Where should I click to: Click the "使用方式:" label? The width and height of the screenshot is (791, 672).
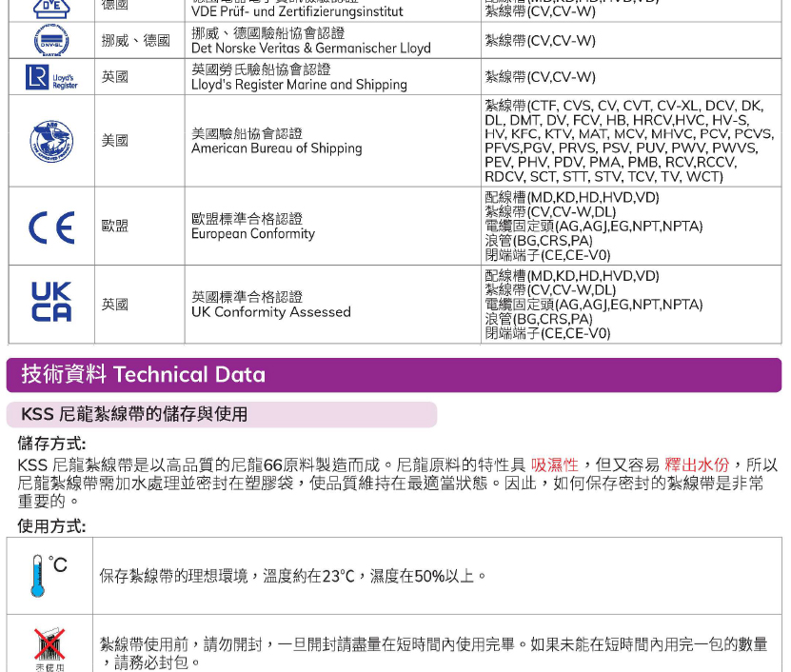52,526
